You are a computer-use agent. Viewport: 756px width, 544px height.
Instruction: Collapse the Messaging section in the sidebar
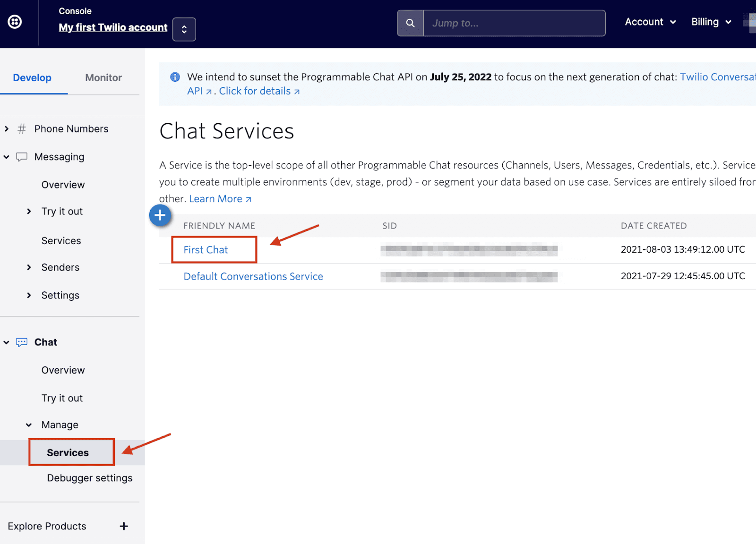6,156
